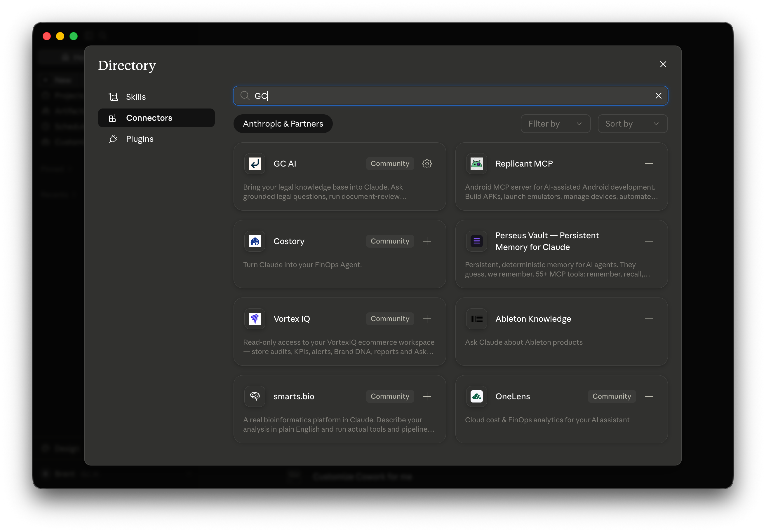Click the magnifier search icon
Image resolution: width=766 pixels, height=532 pixels.
(245, 96)
